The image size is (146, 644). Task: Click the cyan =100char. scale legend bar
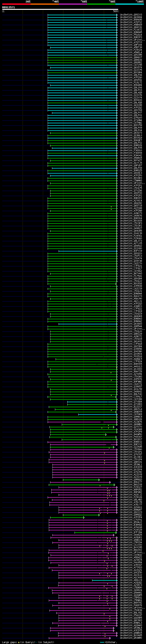[102, 642]
